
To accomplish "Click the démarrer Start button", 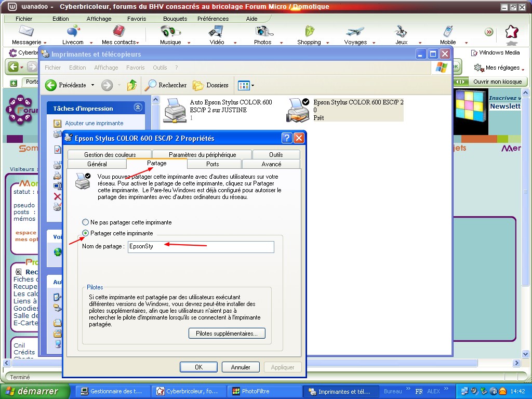I will (x=35, y=391).
